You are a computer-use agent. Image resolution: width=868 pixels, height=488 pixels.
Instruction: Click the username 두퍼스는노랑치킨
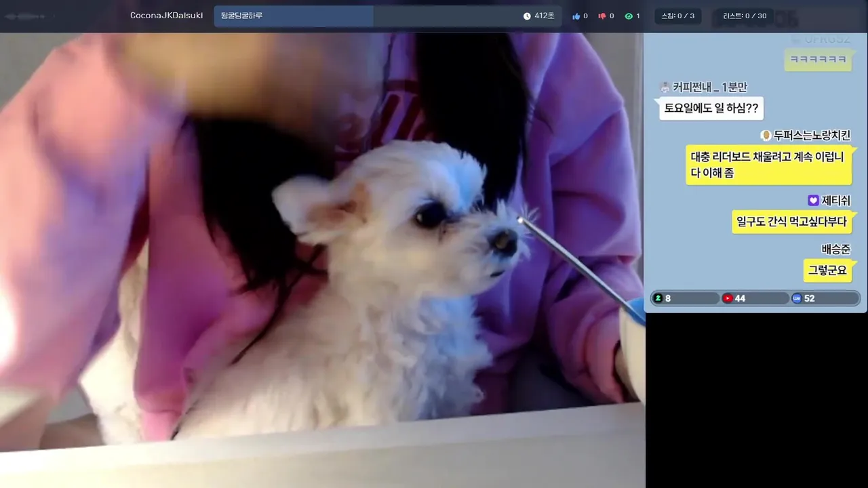pos(812,136)
